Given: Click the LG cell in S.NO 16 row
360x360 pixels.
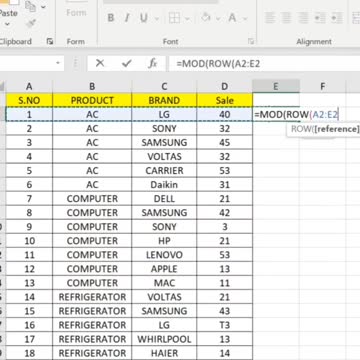Looking at the screenshot, I should 164,325.
